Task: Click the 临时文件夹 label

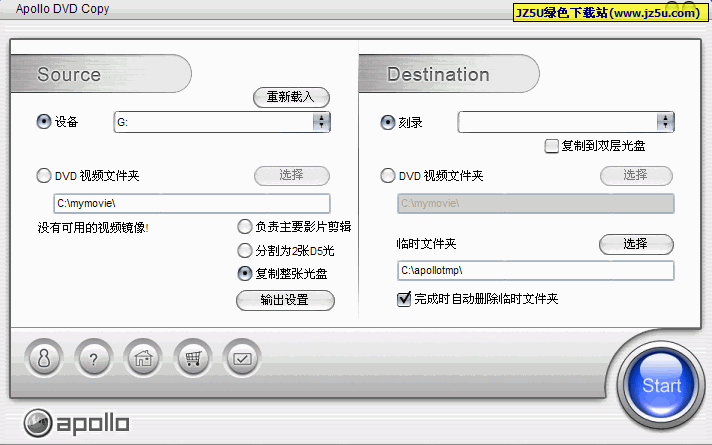Action: point(426,244)
